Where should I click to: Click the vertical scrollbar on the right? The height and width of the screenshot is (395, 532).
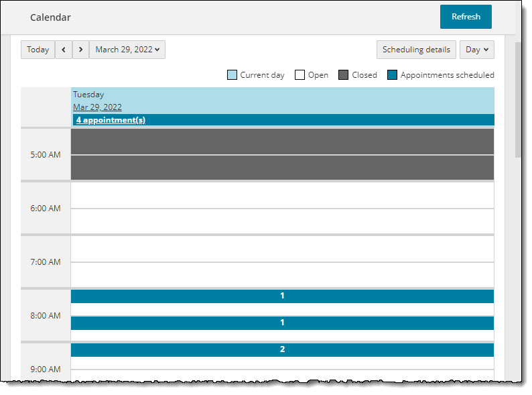519,101
